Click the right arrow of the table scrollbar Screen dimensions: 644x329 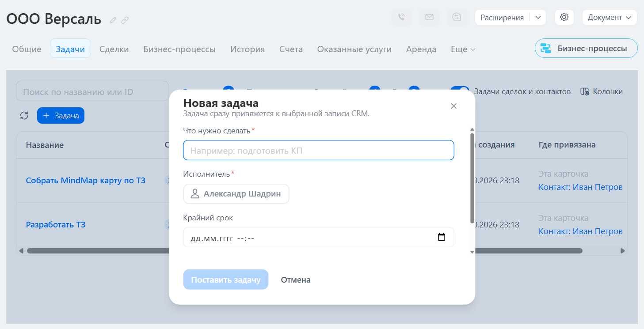coord(623,251)
